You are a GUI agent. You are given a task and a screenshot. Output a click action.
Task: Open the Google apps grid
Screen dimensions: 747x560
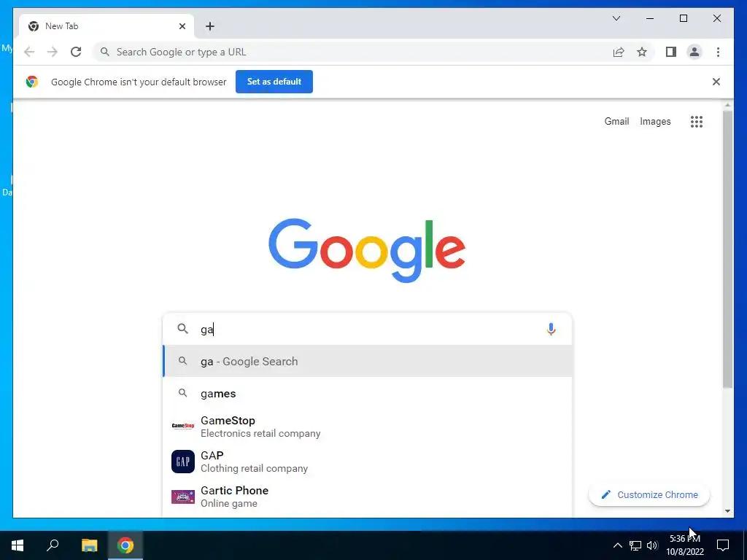697,122
